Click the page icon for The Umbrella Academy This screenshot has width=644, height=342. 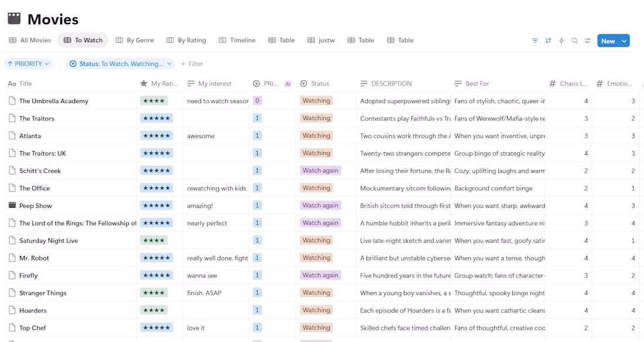(12, 101)
